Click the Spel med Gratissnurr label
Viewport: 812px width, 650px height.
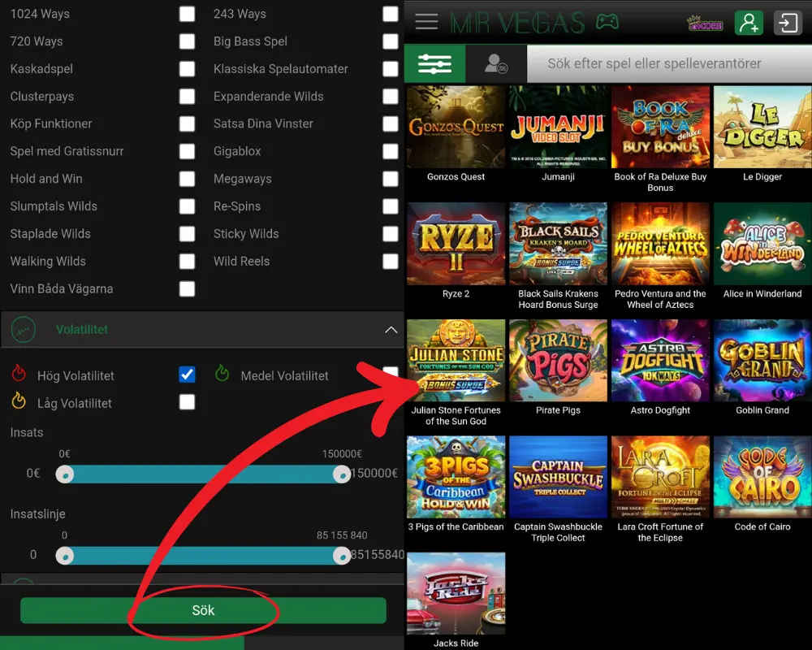(x=67, y=151)
